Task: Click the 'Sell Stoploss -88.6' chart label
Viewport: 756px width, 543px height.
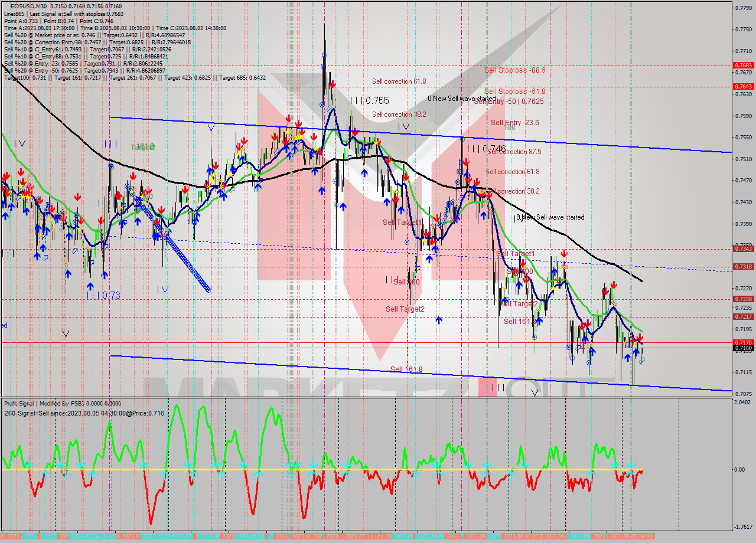Action: [514, 70]
